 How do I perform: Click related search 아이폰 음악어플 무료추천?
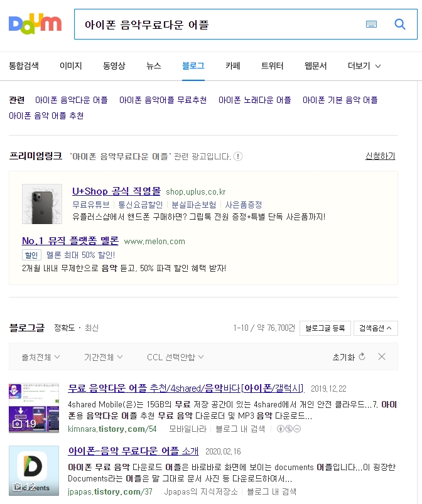pos(163,100)
